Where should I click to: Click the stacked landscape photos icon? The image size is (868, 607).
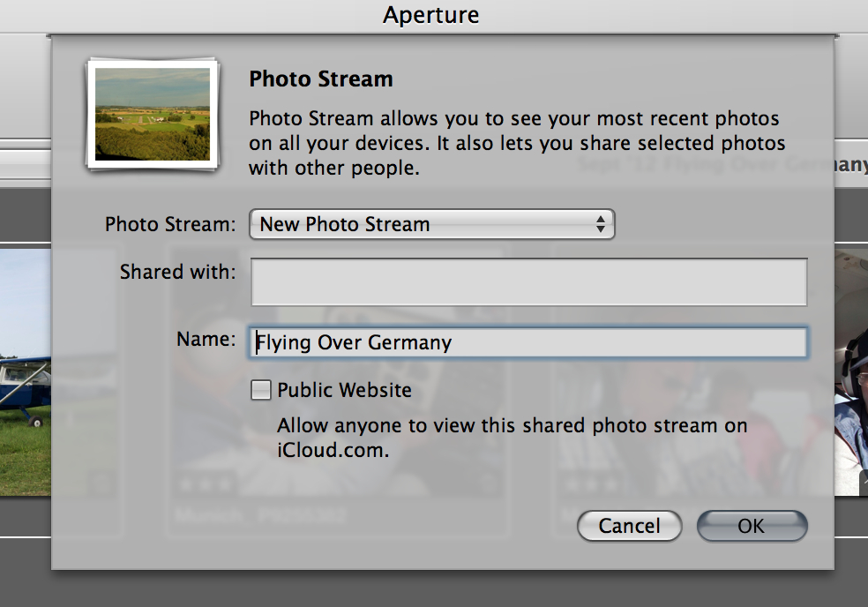click(x=152, y=114)
